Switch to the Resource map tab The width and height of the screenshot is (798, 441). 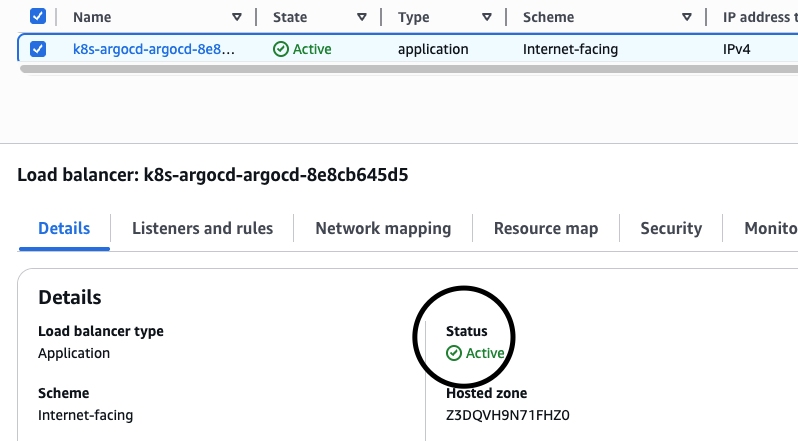(546, 228)
